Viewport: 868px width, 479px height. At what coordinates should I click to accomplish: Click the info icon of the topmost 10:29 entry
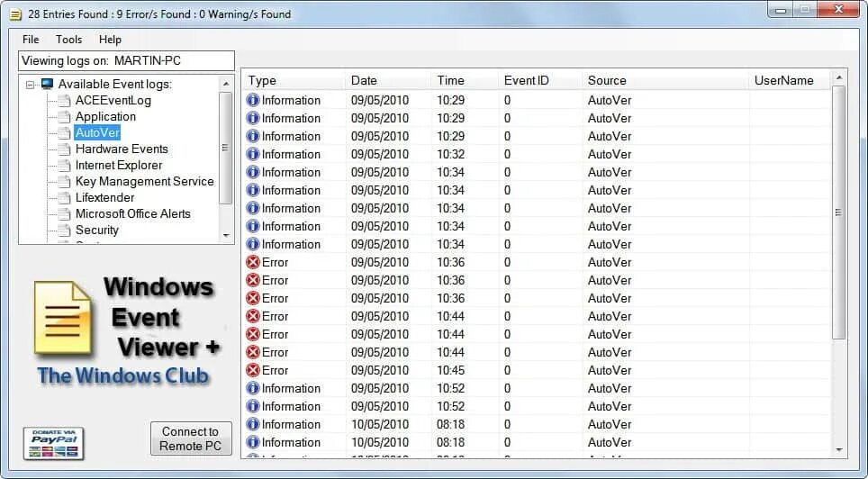(x=253, y=100)
